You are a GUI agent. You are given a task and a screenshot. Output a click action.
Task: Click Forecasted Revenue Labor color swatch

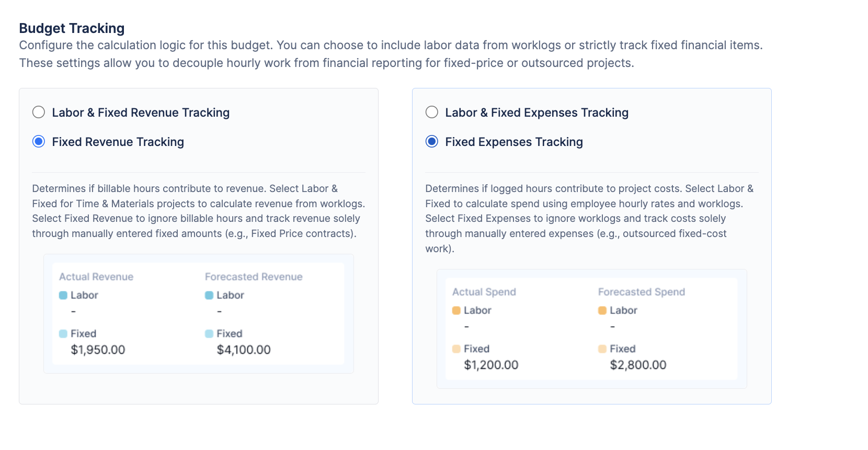pyautogui.click(x=209, y=295)
